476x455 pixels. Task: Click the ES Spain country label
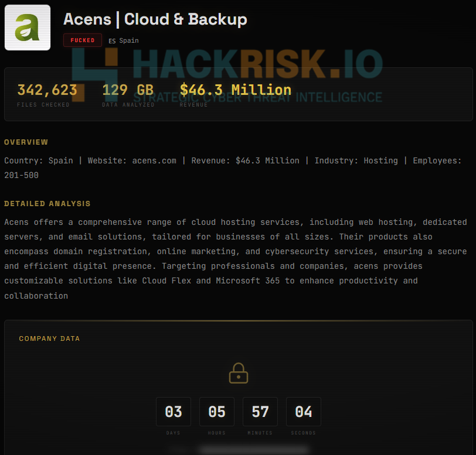124,40
